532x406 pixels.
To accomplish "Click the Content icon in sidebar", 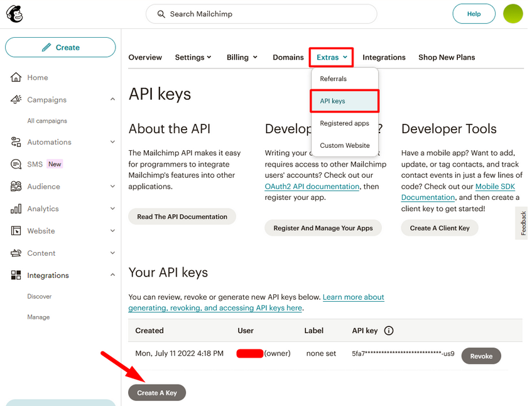I will click(16, 253).
